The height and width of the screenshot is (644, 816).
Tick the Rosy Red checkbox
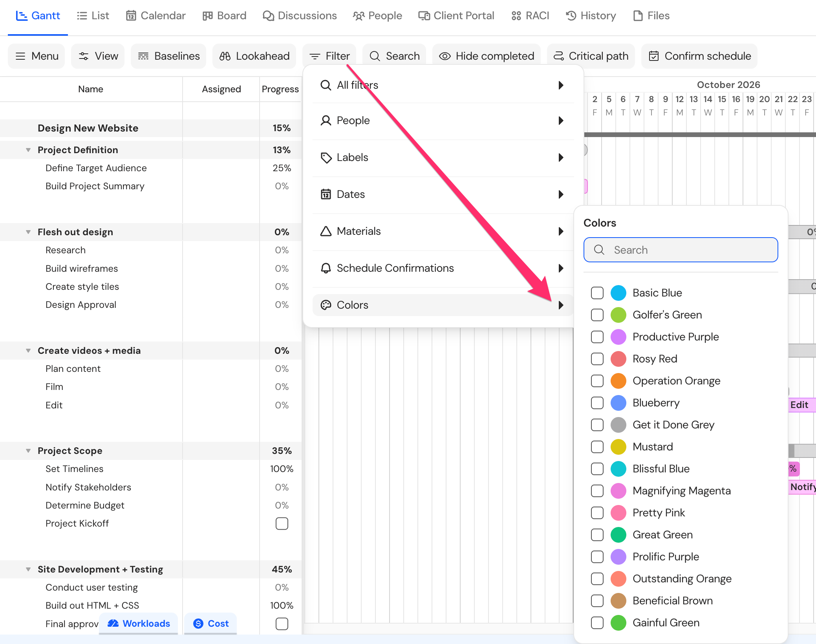[x=597, y=359]
